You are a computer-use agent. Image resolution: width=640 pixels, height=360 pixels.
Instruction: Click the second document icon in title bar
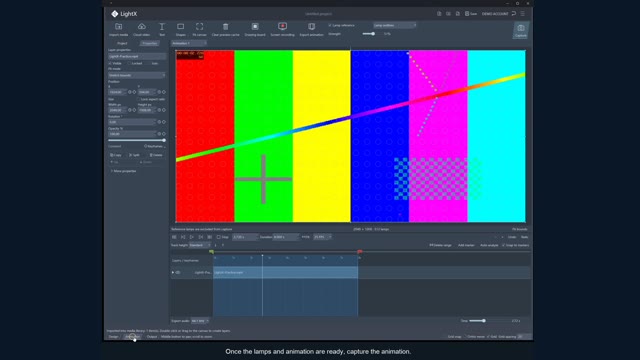click(x=448, y=14)
